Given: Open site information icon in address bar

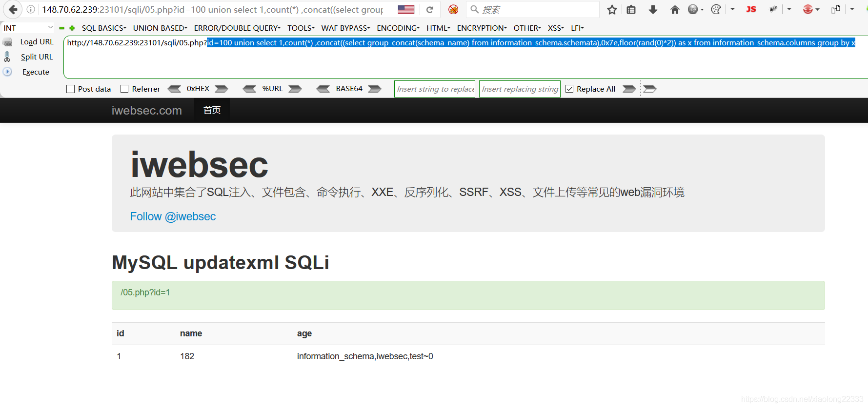Looking at the screenshot, I should click(30, 9).
